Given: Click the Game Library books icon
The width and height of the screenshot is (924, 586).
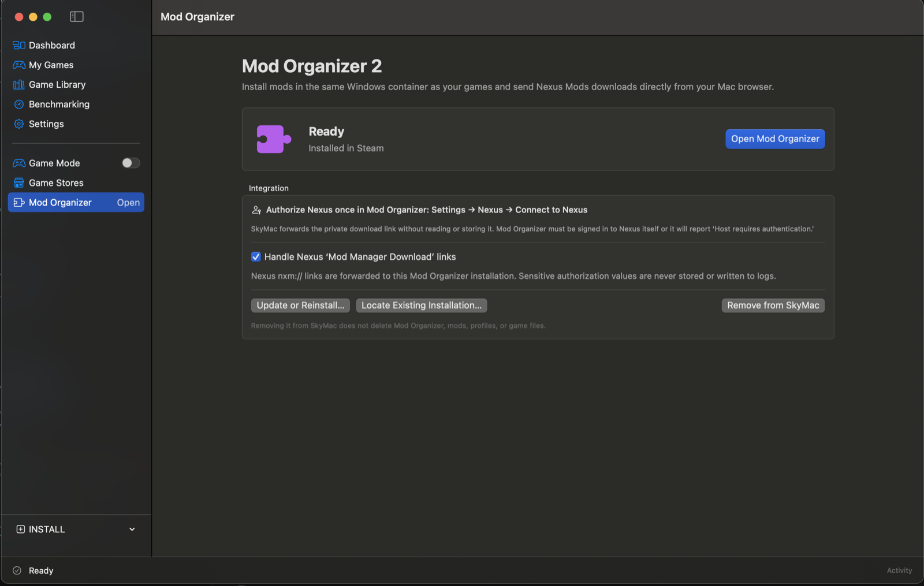Looking at the screenshot, I should [x=19, y=84].
